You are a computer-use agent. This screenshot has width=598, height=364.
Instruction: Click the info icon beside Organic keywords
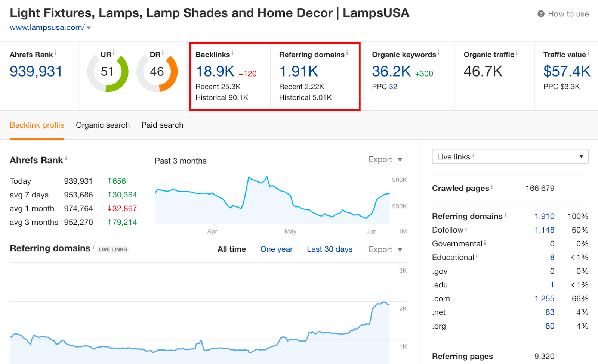[x=439, y=53]
